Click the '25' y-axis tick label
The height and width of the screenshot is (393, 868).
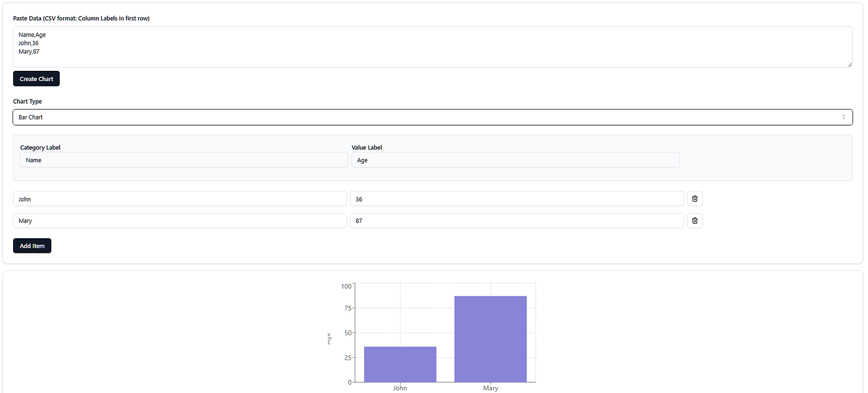(348, 357)
